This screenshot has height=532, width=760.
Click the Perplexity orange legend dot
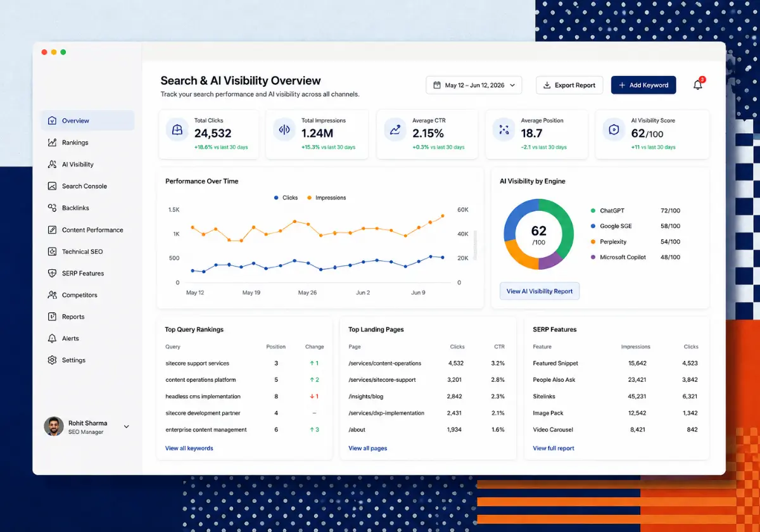593,241
